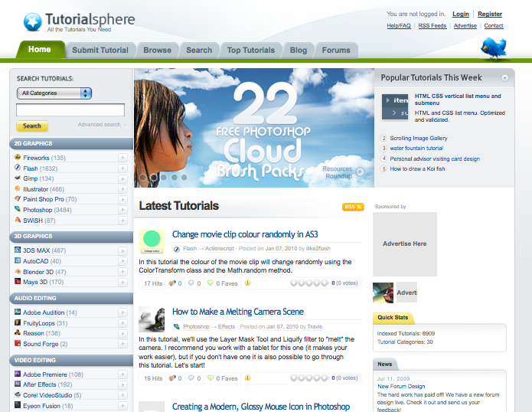532x412 pixels.
Task: Click the Fireworks category icon
Action: [x=18, y=157]
